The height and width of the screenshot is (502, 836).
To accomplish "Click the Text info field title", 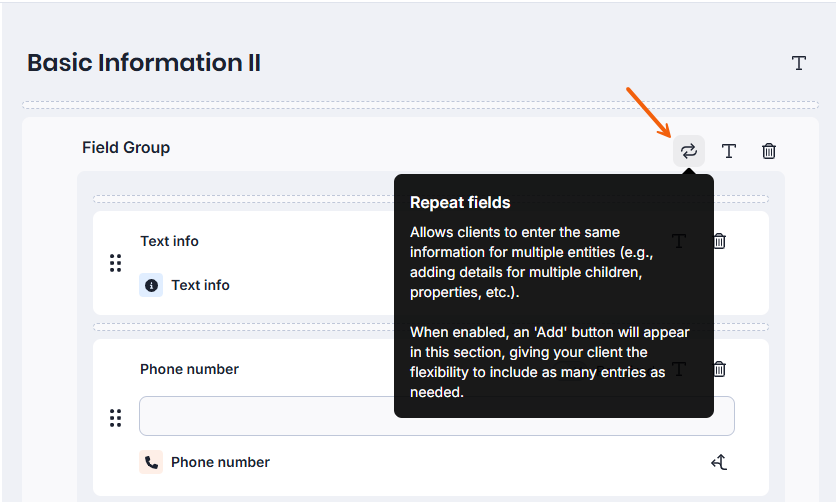I will tap(170, 241).
